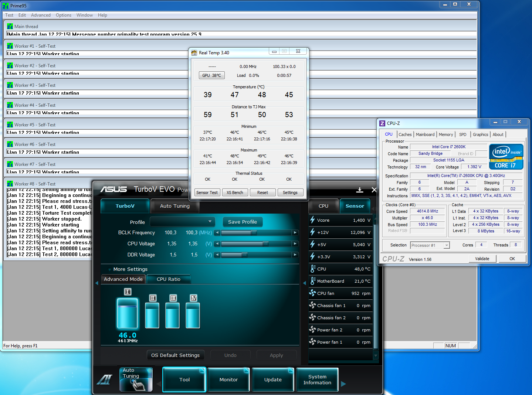
Task: Click the CPU Voltage increase arrow
Action: (295, 244)
